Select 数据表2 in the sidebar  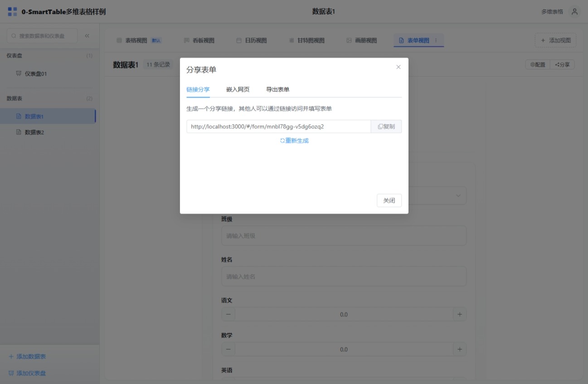34,132
